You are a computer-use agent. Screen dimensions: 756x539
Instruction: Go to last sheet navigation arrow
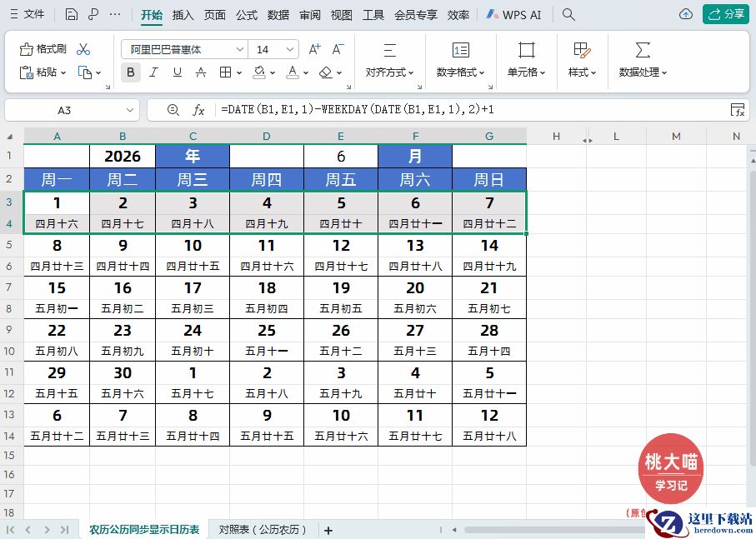(x=65, y=530)
